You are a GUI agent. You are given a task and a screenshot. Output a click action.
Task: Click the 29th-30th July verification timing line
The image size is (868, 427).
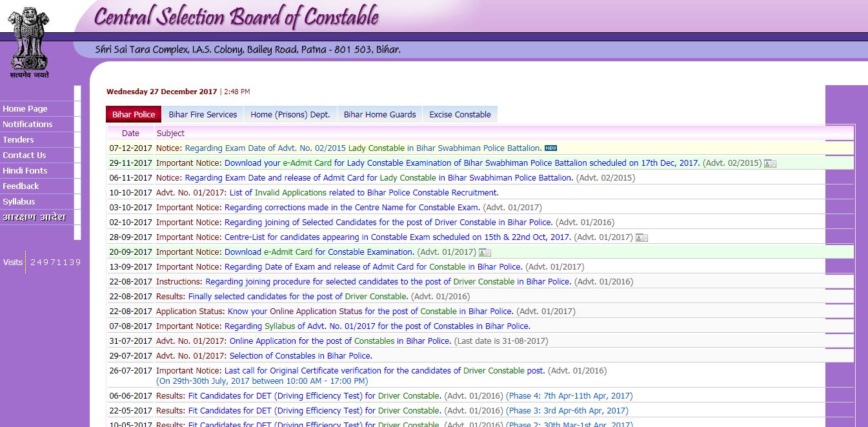point(263,381)
